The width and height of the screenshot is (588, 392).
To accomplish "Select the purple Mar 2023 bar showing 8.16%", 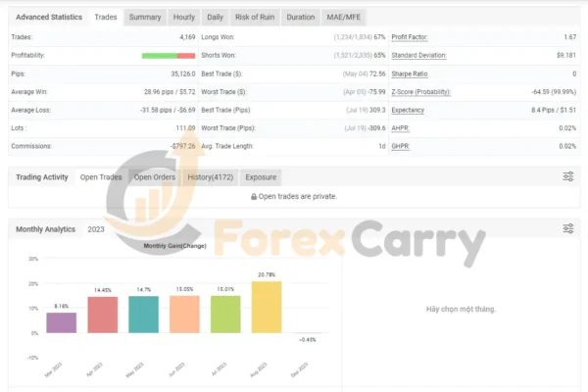I will click(x=61, y=322).
